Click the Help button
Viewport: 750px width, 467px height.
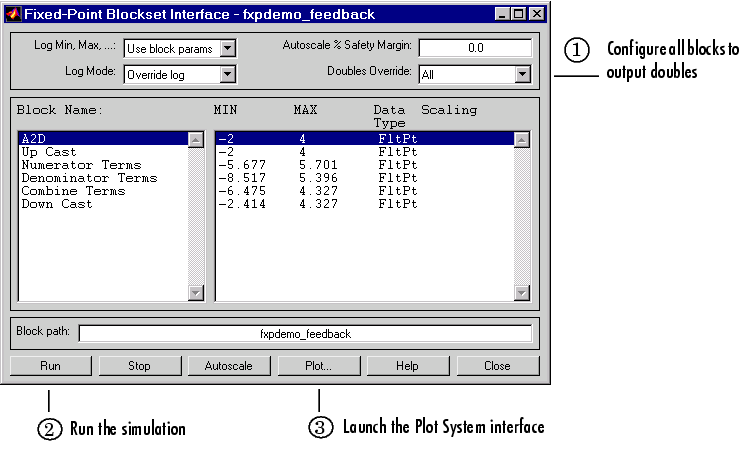407,366
